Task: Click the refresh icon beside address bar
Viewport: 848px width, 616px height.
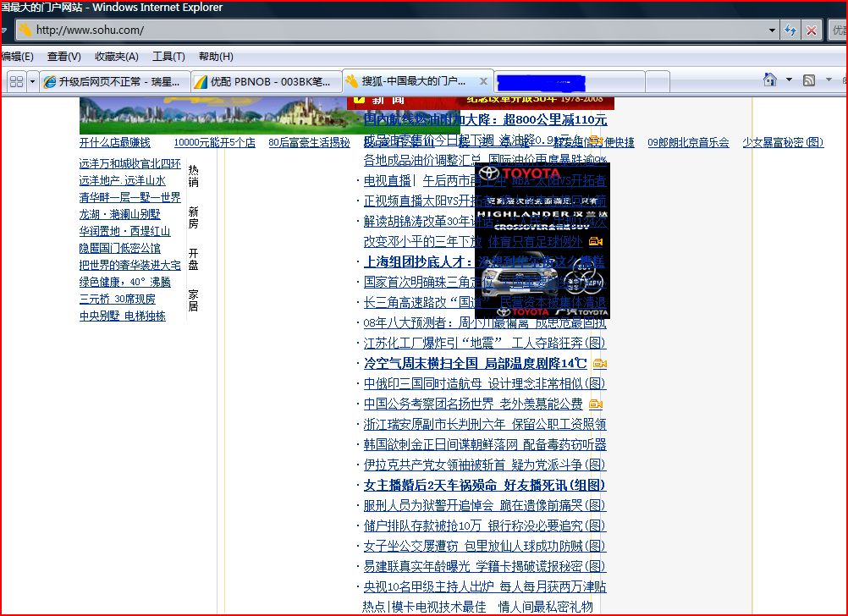Action: click(790, 30)
